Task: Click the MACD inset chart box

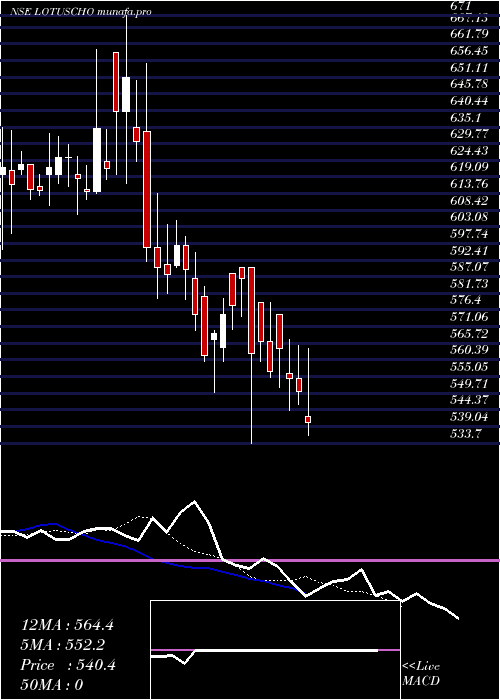Action: click(275, 650)
